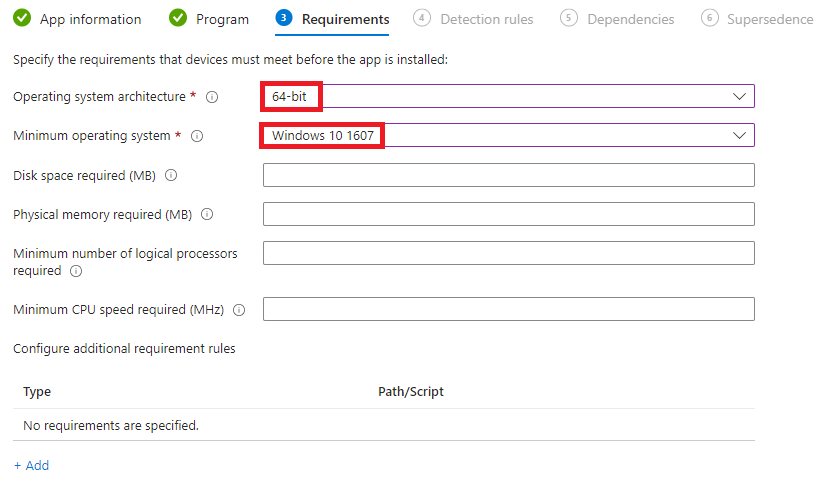Click + Add to add requirement rule

pyautogui.click(x=31, y=465)
